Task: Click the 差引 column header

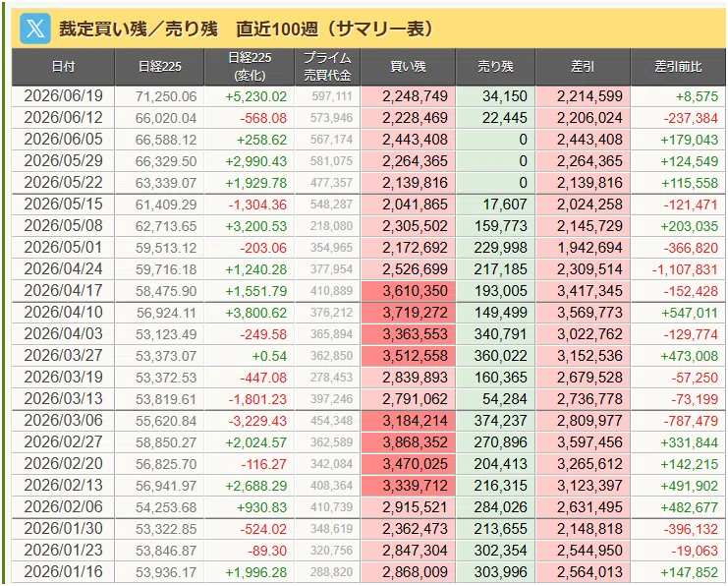Action: click(x=583, y=67)
